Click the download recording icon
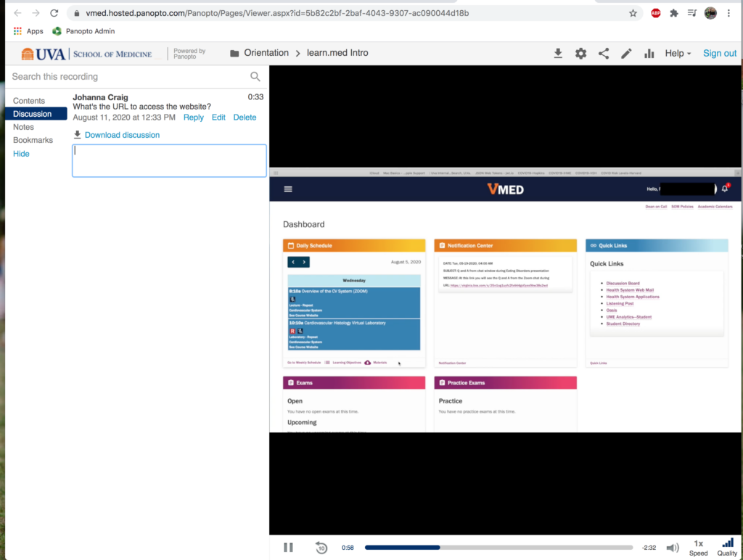Screen dimensions: 743x560 point(558,54)
